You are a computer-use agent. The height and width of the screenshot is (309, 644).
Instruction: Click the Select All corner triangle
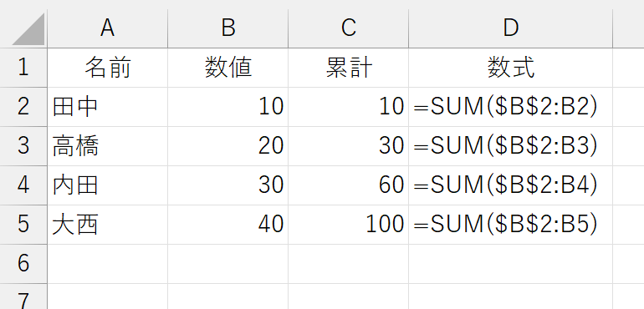(28, 28)
